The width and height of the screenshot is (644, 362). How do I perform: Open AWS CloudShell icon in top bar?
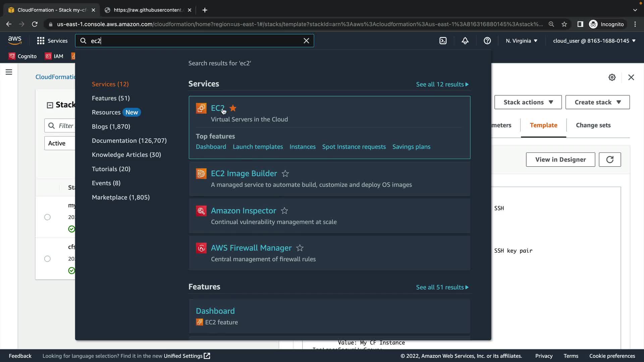click(x=443, y=41)
